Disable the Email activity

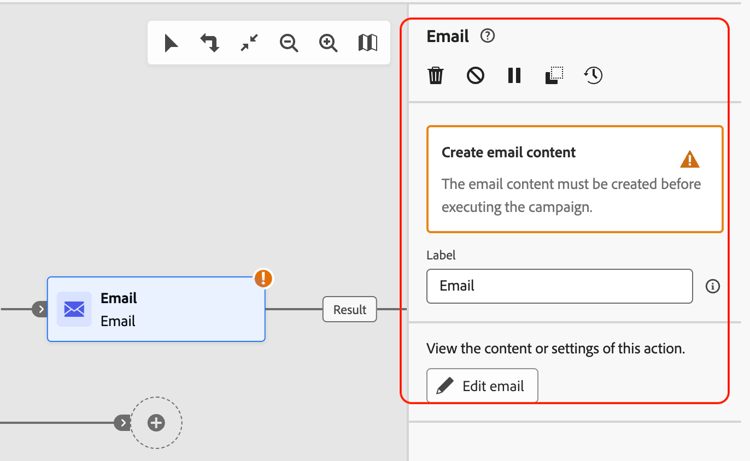click(x=475, y=76)
